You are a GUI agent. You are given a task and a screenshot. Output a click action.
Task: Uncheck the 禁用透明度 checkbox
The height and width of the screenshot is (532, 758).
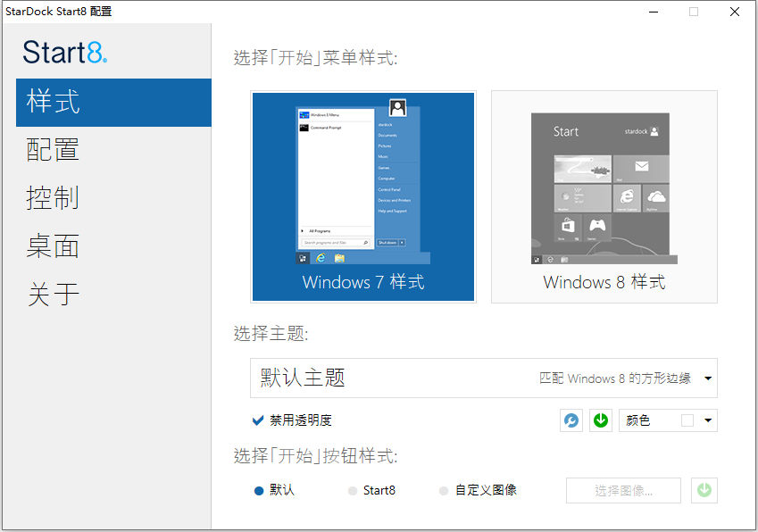pos(260,420)
